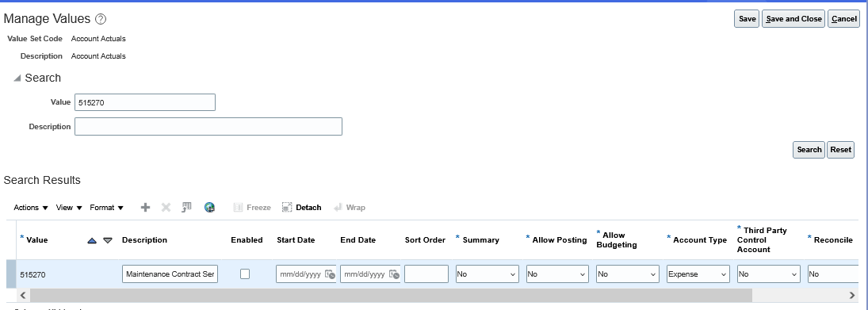Click left arrow of horizontal scrollbar
Image resolution: width=868 pixels, height=310 pixels.
click(23, 295)
